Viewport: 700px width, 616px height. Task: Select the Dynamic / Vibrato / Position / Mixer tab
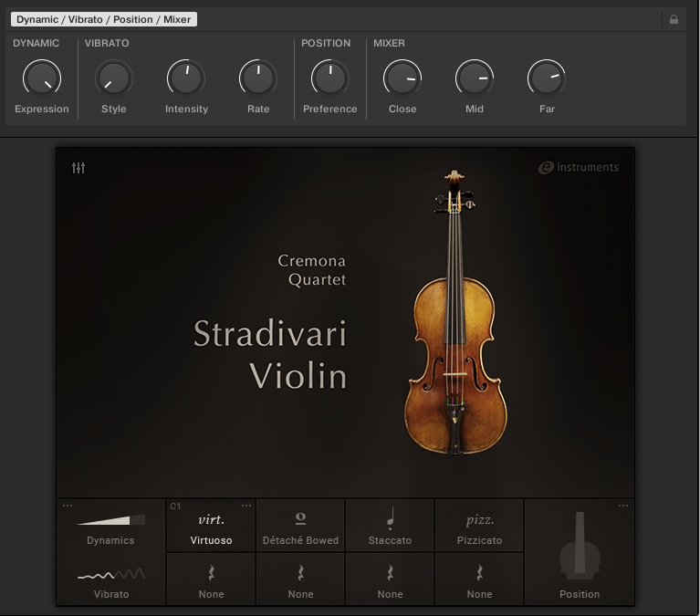tap(103, 19)
